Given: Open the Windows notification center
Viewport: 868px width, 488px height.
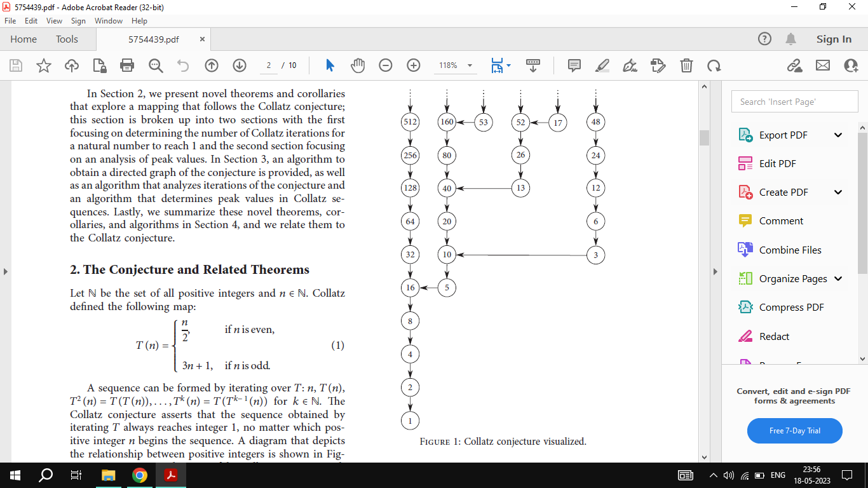Looking at the screenshot, I should [846, 475].
